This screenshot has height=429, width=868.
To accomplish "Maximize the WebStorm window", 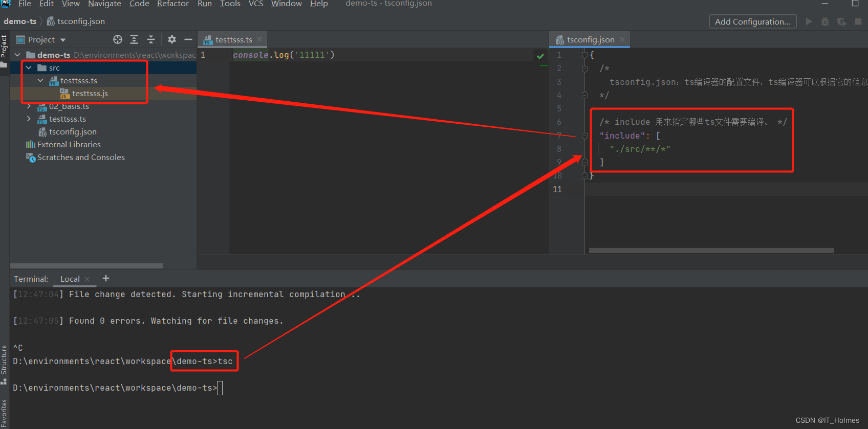I will click(x=855, y=4).
